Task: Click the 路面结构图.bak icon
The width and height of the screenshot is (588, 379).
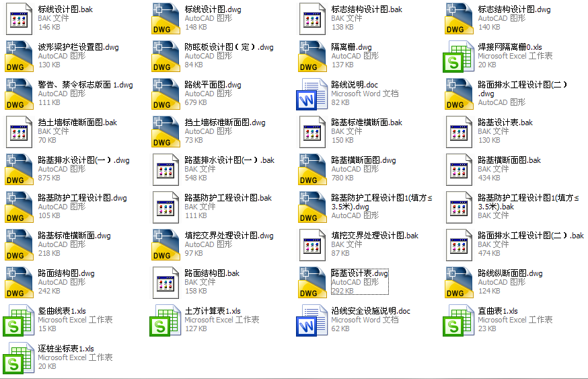Action: (x=166, y=283)
